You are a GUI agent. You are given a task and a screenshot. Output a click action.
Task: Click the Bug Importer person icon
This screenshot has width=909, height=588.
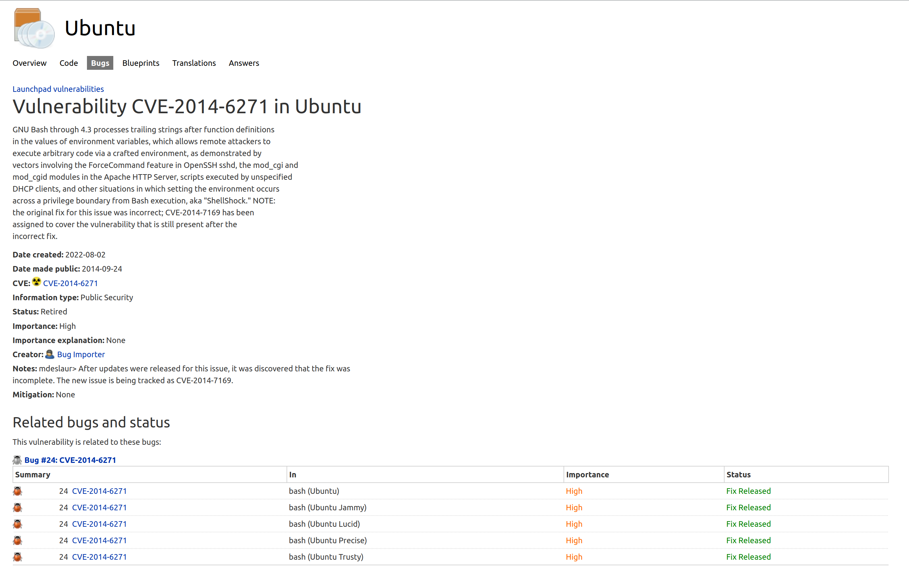pyautogui.click(x=50, y=354)
